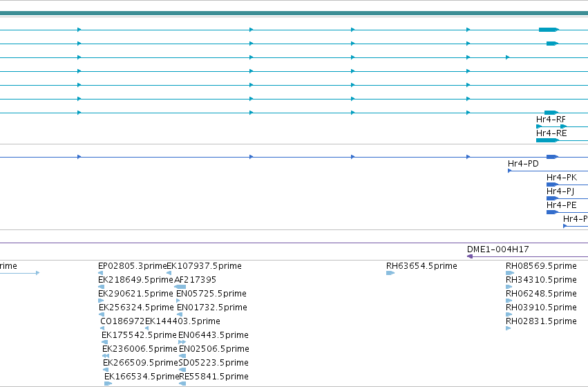
Task: Select EK175542.5prime in the EST track
Action: click(139, 335)
